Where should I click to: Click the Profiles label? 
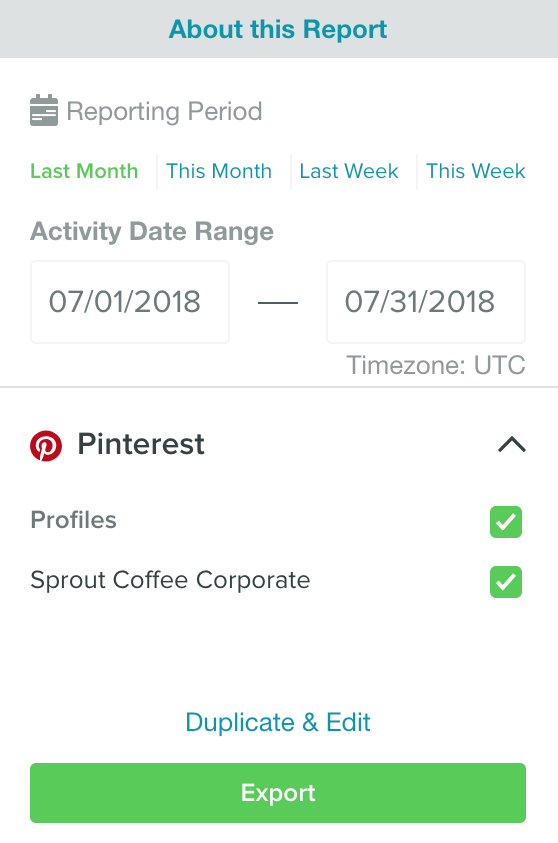point(74,520)
